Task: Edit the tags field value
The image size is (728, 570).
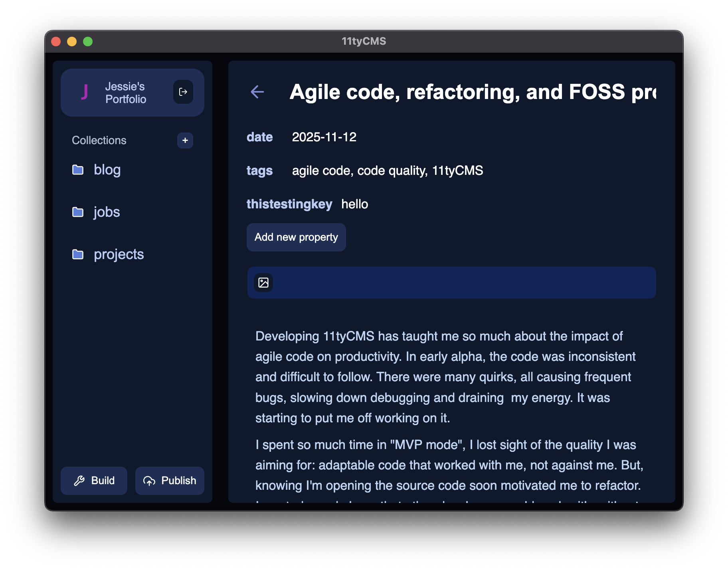Action: (387, 171)
